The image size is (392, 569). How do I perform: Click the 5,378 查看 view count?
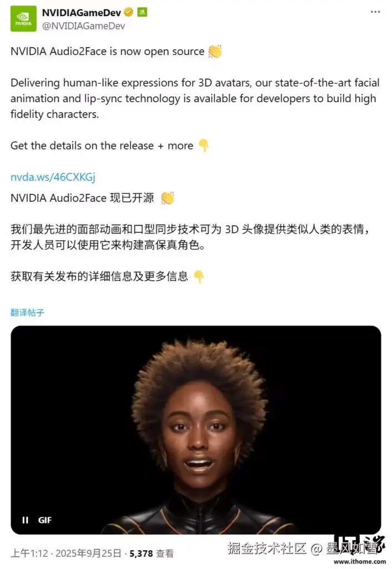[x=152, y=553]
